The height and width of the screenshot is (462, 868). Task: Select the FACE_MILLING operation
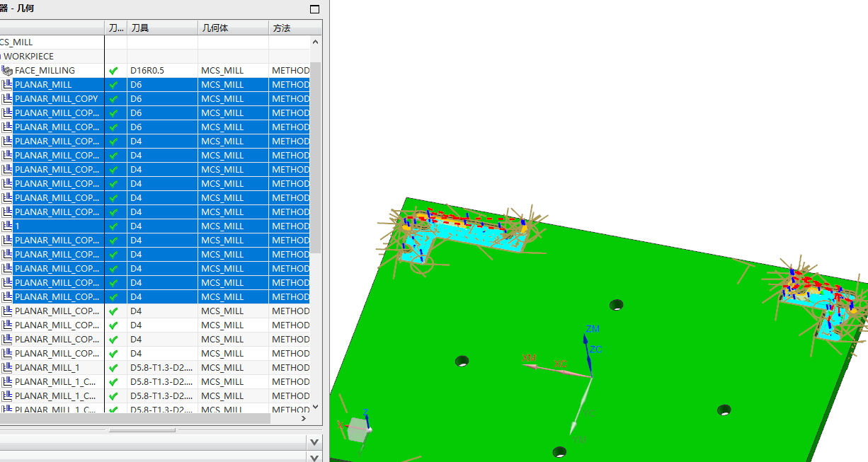(x=45, y=71)
